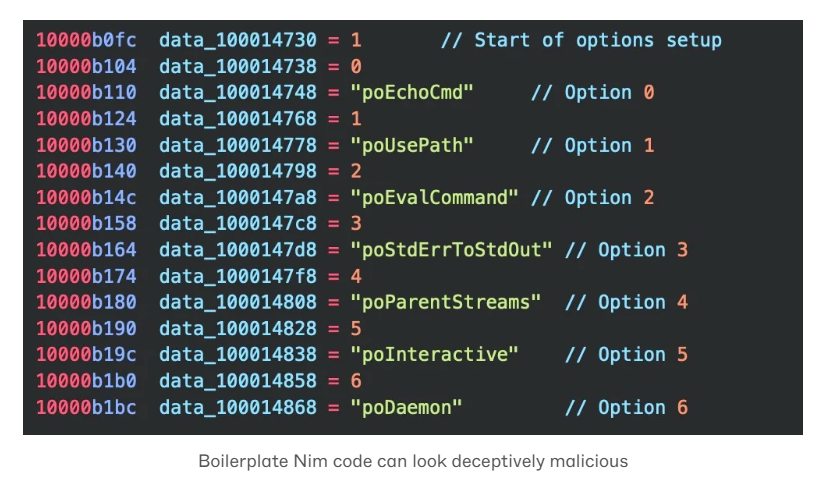822x481 pixels.
Task: Click the "poEchoCmd" string literal
Action: [412, 93]
